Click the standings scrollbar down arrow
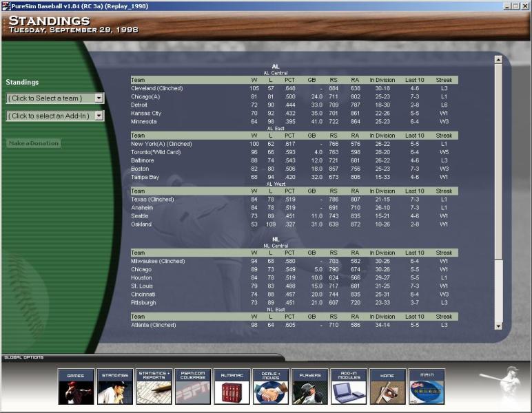The image size is (532, 413). [x=498, y=326]
